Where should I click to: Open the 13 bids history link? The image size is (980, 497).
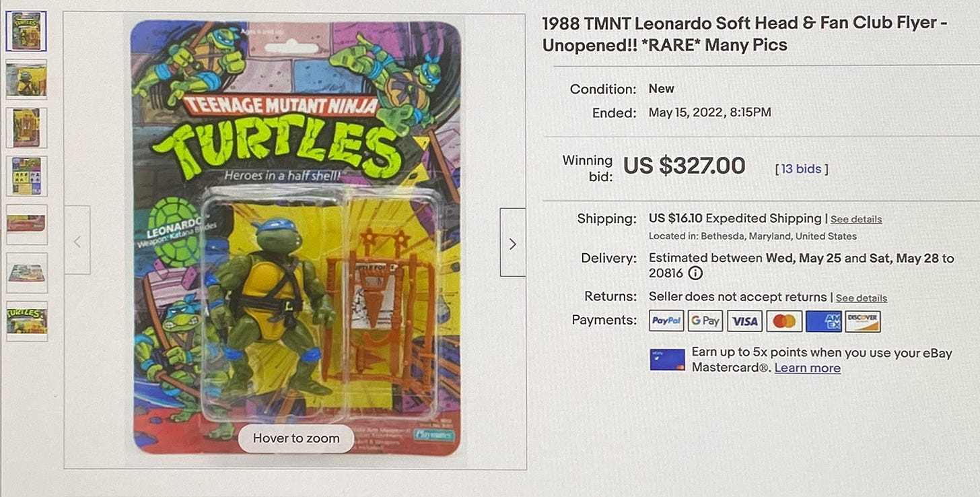point(802,169)
